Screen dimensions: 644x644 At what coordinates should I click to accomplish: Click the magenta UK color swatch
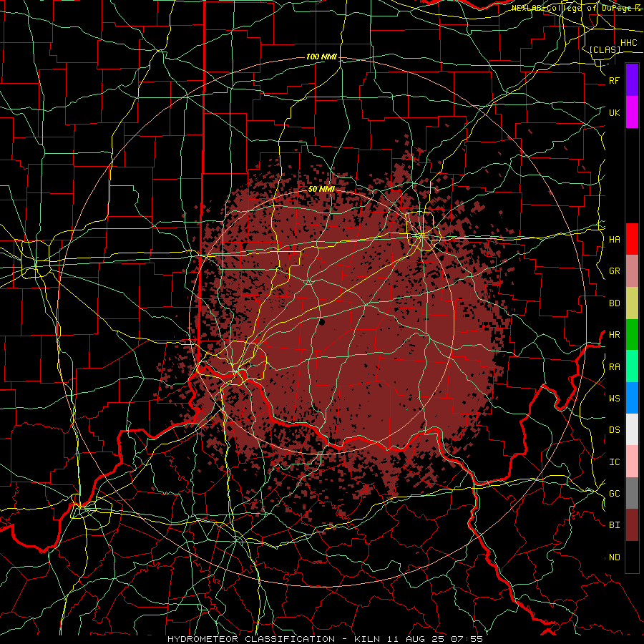632,112
